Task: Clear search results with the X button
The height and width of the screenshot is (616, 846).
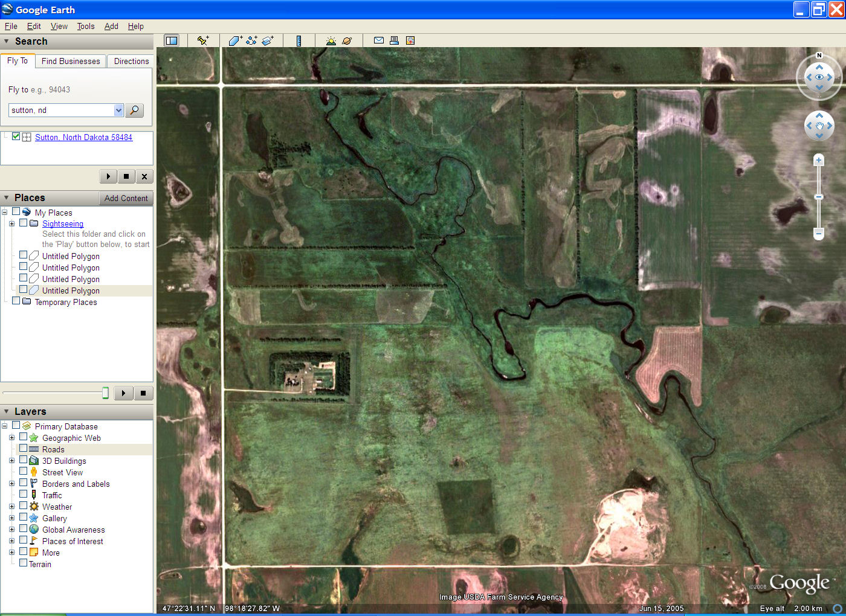Action: click(144, 176)
